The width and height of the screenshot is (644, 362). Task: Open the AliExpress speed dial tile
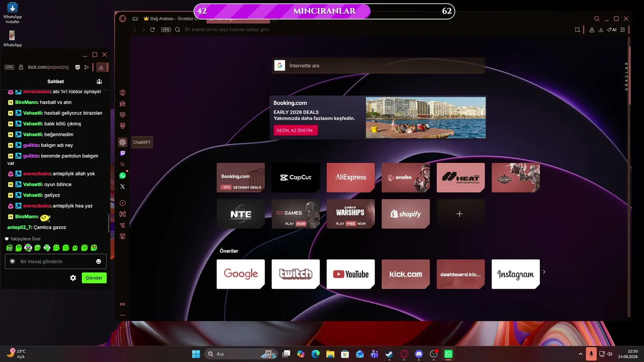tap(351, 177)
